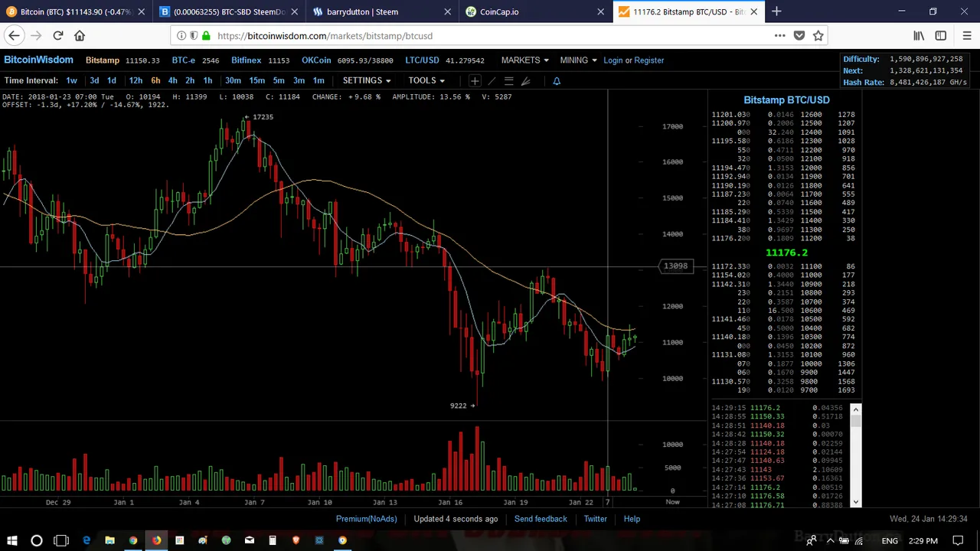The height and width of the screenshot is (551, 980).
Task: Set time interval to 6h
Action: [x=155, y=80]
